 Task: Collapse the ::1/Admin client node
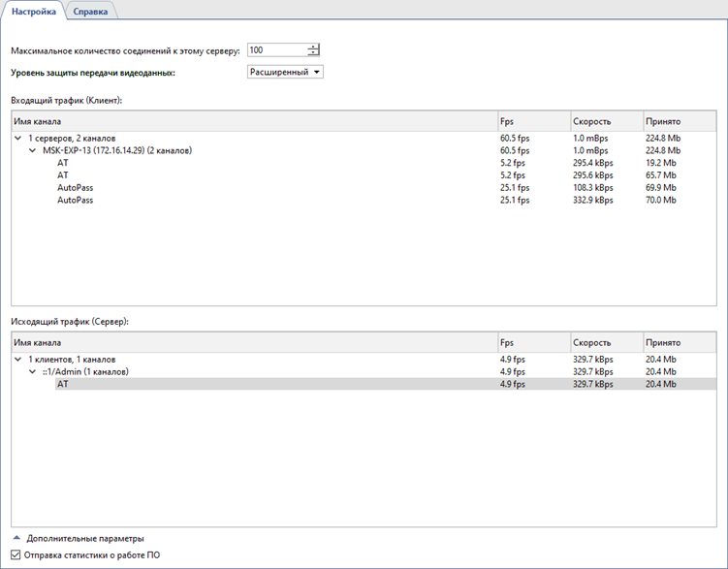tap(33, 372)
